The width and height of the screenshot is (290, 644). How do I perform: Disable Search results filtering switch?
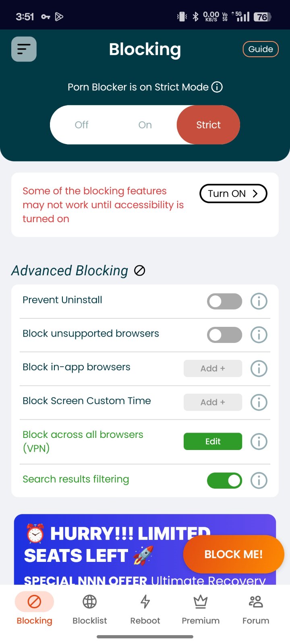pos(225,480)
